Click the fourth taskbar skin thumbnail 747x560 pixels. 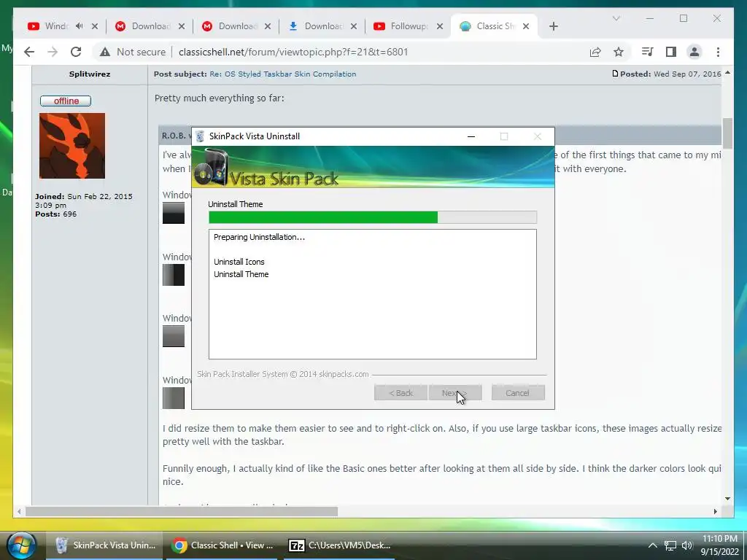tap(174, 398)
